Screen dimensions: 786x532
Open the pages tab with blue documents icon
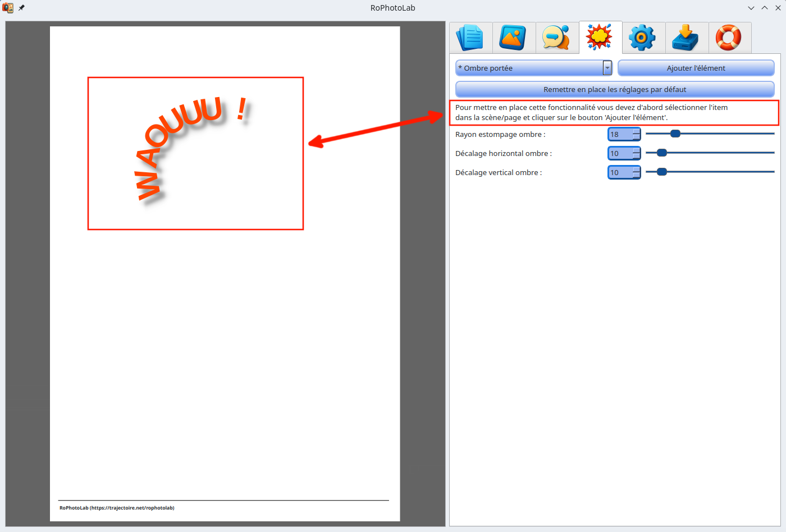[x=470, y=38]
